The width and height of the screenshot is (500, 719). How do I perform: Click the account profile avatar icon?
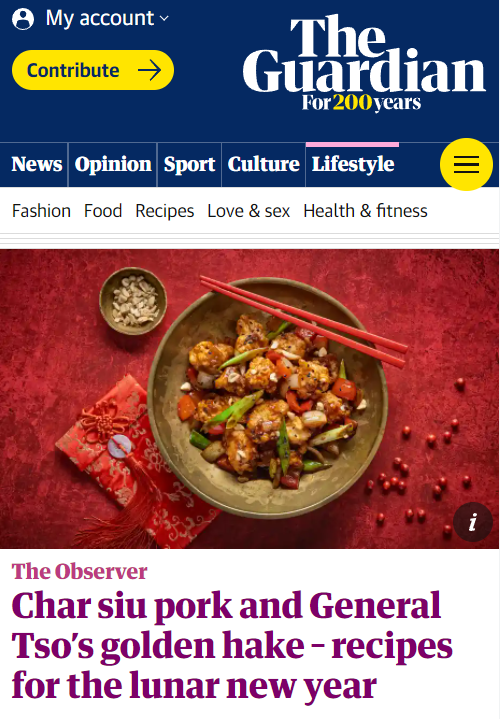point(23,19)
